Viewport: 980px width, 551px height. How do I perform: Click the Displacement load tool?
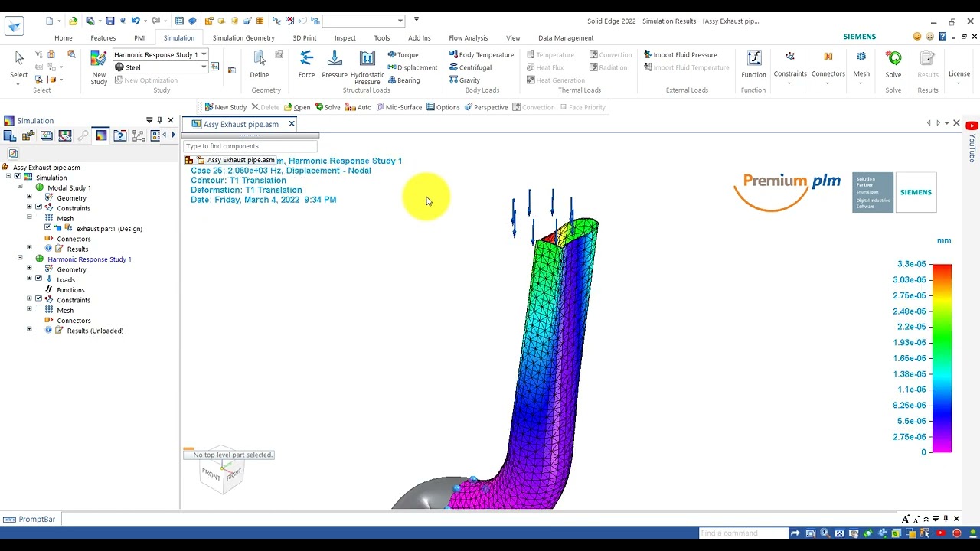(x=412, y=67)
